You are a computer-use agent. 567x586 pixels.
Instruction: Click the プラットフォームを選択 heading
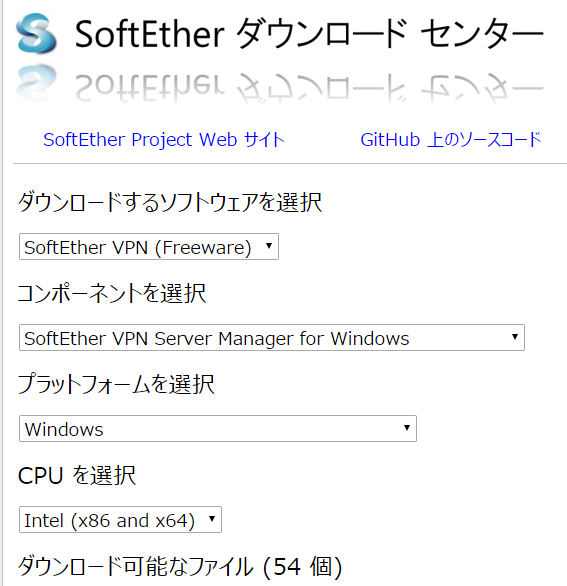click(116, 384)
